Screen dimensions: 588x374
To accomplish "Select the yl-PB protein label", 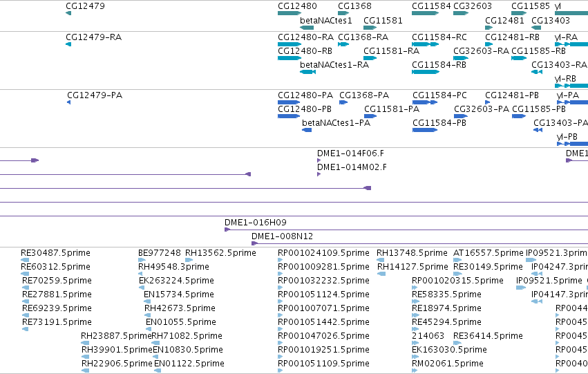I will (567, 137).
